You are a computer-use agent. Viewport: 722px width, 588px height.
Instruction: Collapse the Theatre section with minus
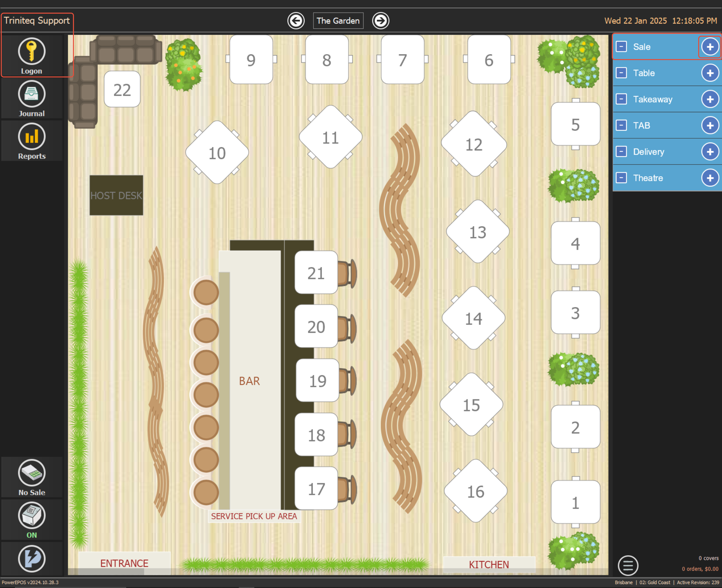[621, 178]
